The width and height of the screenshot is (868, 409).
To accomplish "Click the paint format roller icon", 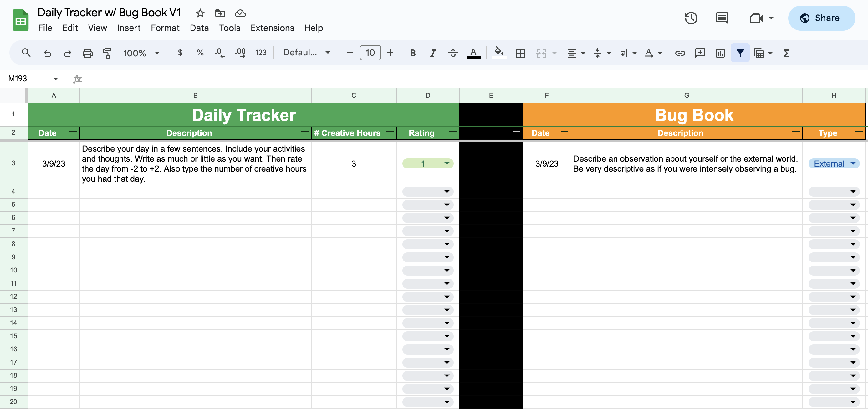I will (107, 53).
